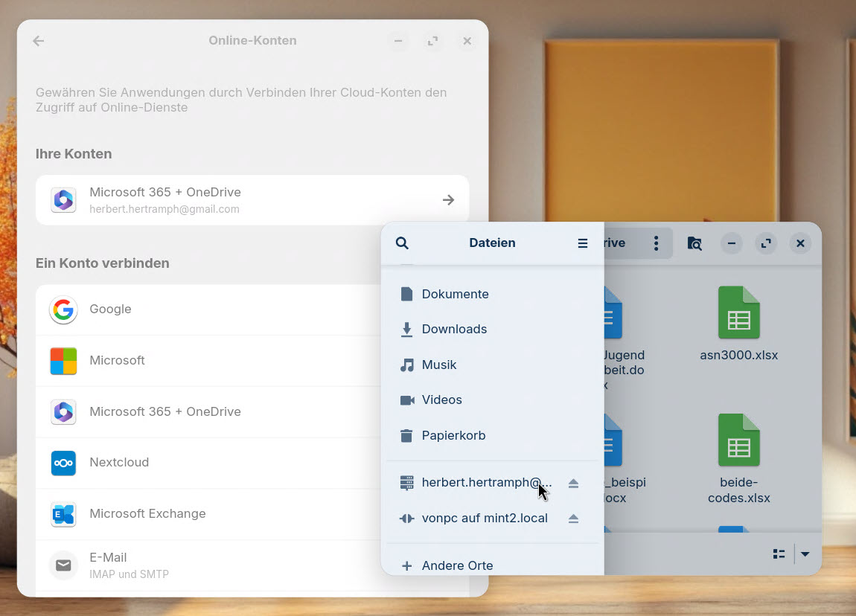Open the Papierkorb trash location

pyautogui.click(x=453, y=435)
